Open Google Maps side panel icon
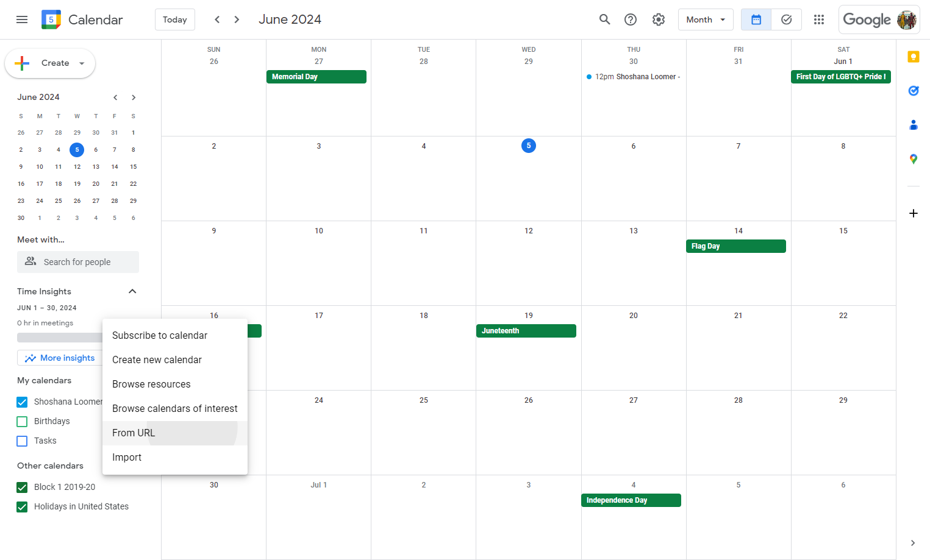930x560 pixels. 913,159
